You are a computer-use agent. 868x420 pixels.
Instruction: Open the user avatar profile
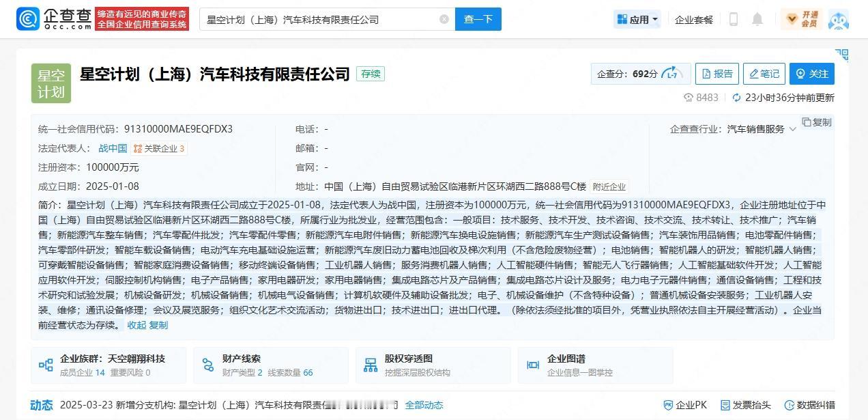coord(839,19)
